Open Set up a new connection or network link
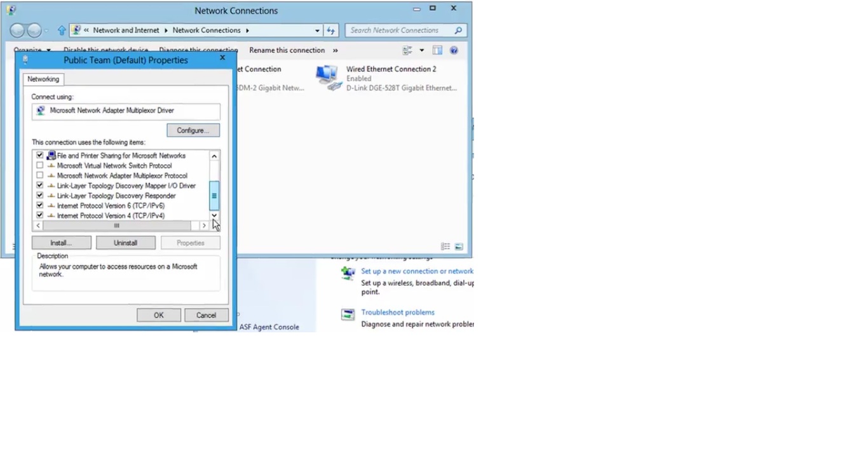Viewport: 868px width, 467px height. [x=417, y=271]
